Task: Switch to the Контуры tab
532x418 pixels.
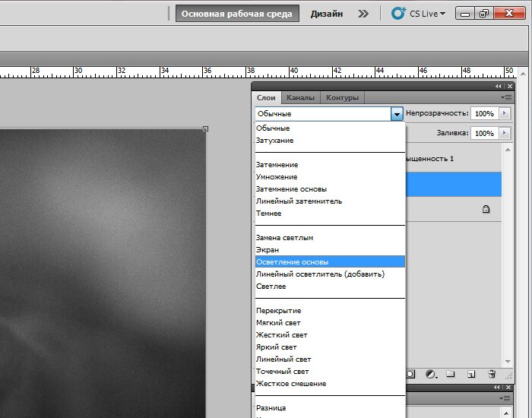Action: pyautogui.click(x=341, y=98)
